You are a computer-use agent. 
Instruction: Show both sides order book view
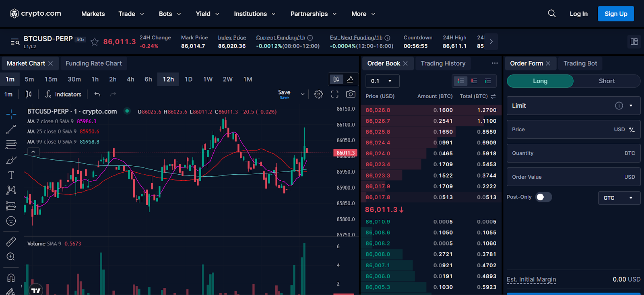[x=461, y=81]
